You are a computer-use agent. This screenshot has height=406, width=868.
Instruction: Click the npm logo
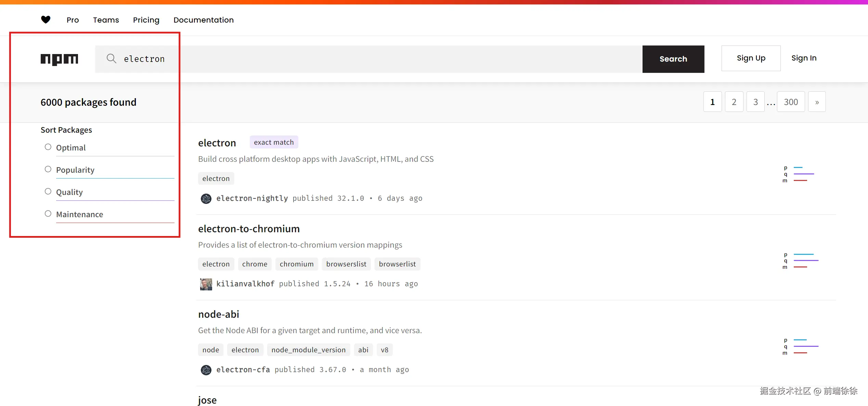tap(59, 59)
